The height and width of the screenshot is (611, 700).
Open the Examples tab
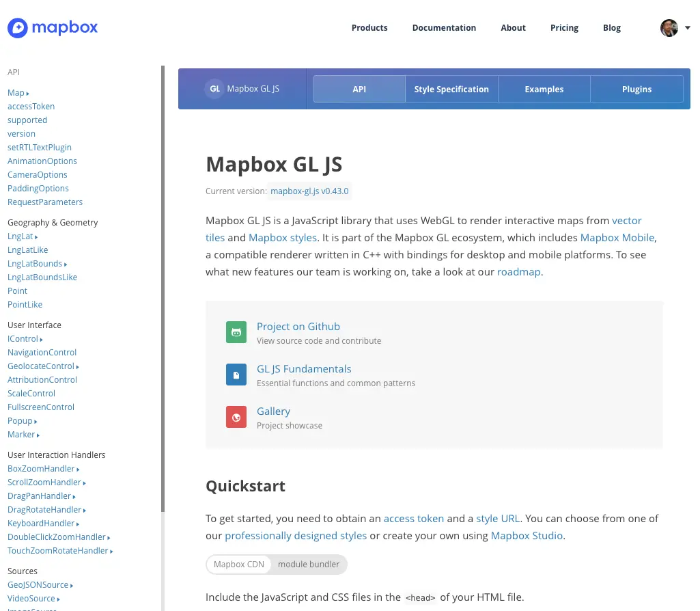pos(544,89)
